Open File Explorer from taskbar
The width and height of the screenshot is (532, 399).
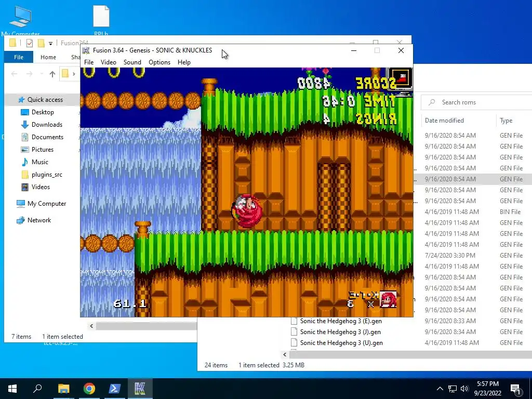pos(63,389)
